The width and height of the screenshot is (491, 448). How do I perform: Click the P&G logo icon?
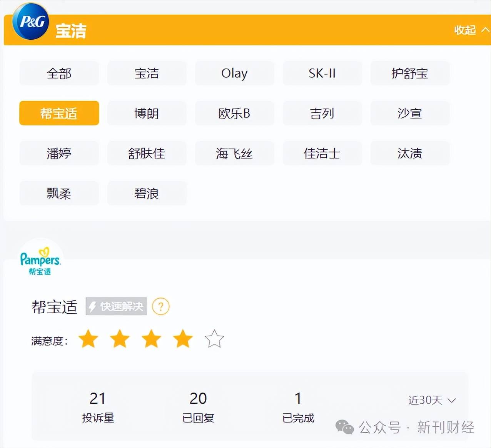tap(31, 22)
